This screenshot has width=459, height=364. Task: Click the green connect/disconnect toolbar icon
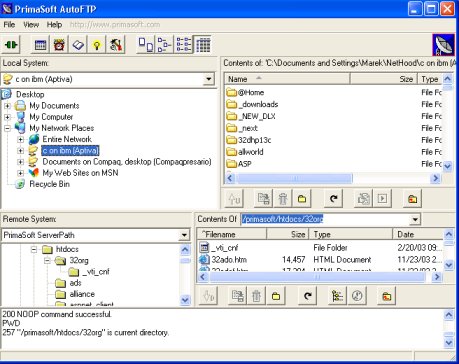[x=11, y=44]
